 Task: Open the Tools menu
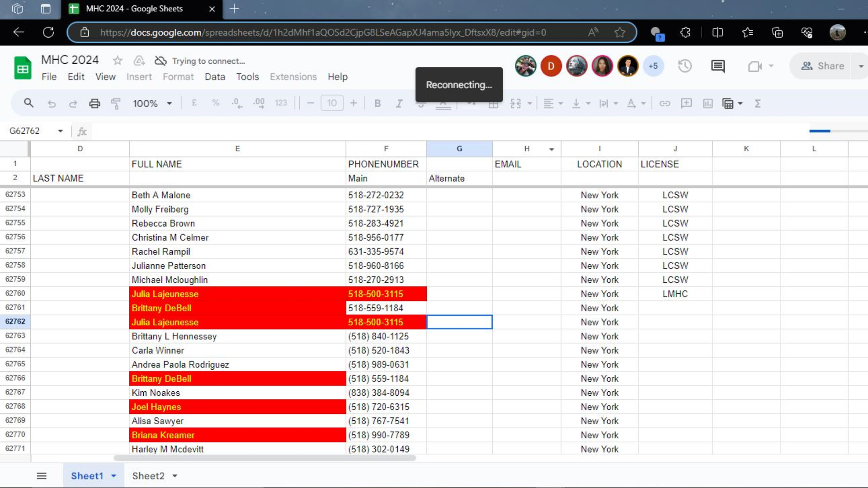(x=247, y=77)
